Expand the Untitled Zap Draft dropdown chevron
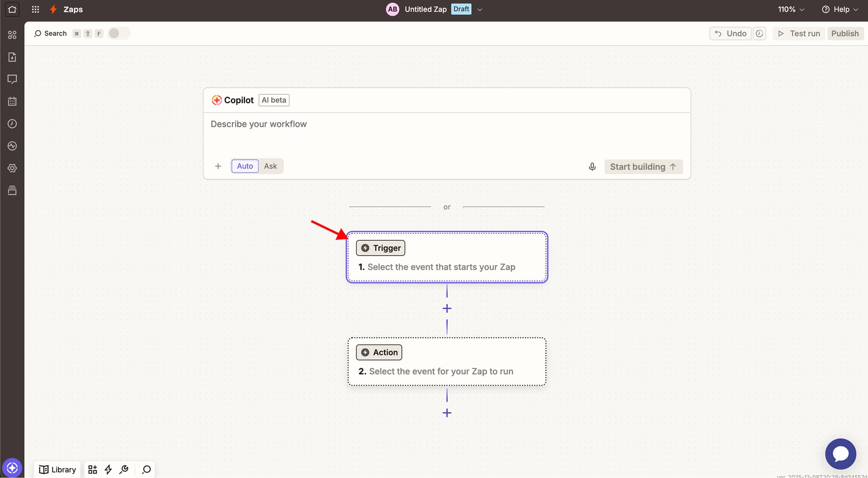This screenshot has width=868, height=478. 480,10
